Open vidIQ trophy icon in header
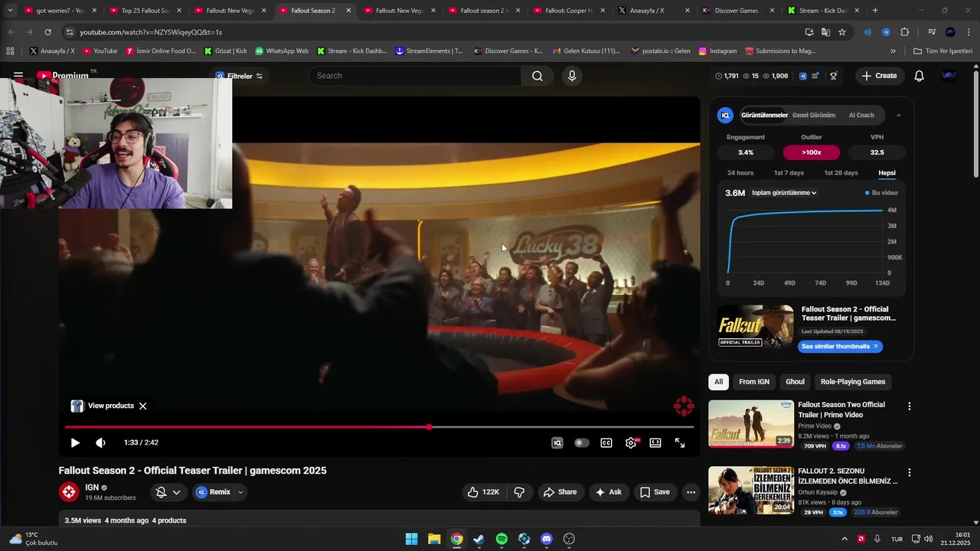 click(x=834, y=76)
